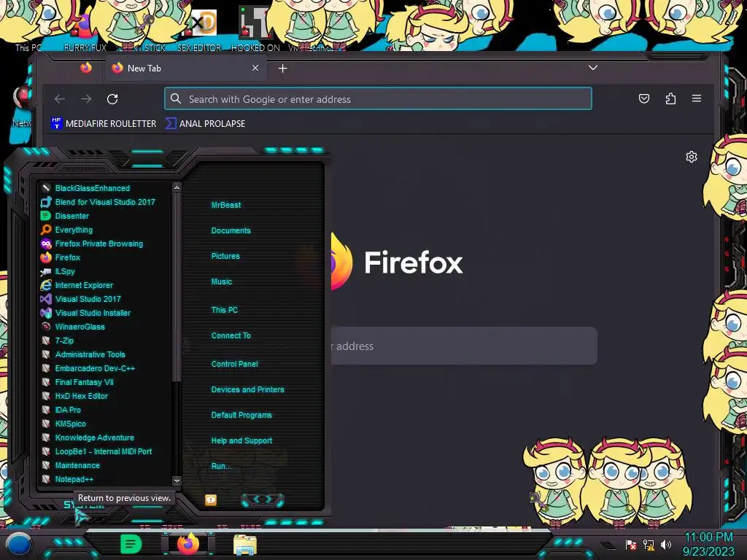The image size is (747, 560).
Task: Close the New Tab tab
Action: (x=255, y=68)
